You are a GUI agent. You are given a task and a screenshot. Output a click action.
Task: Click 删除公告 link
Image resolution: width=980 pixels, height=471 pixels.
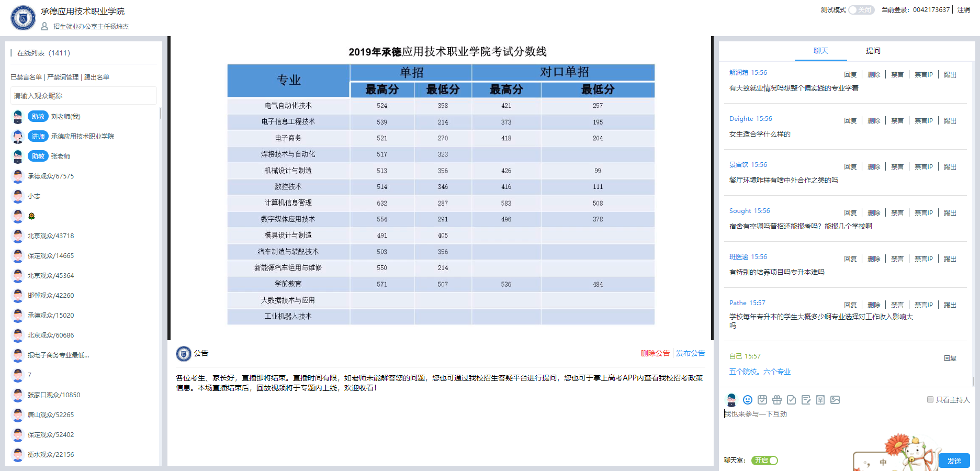tap(655, 353)
